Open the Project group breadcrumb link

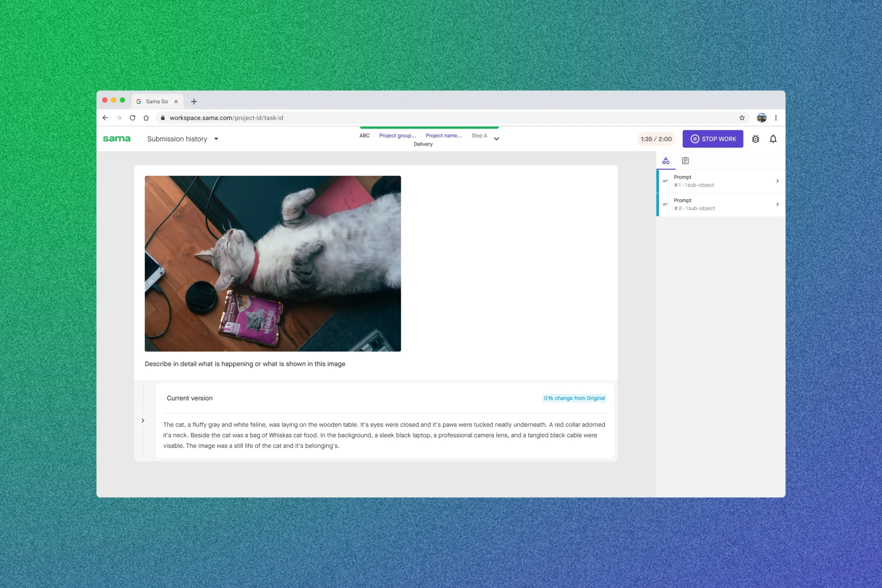(x=398, y=135)
